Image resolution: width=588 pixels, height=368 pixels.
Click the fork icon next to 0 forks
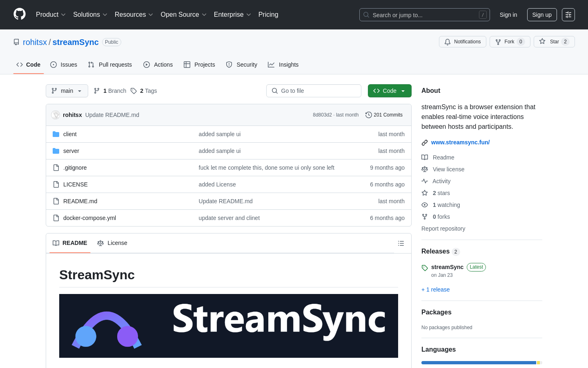[x=425, y=217]
